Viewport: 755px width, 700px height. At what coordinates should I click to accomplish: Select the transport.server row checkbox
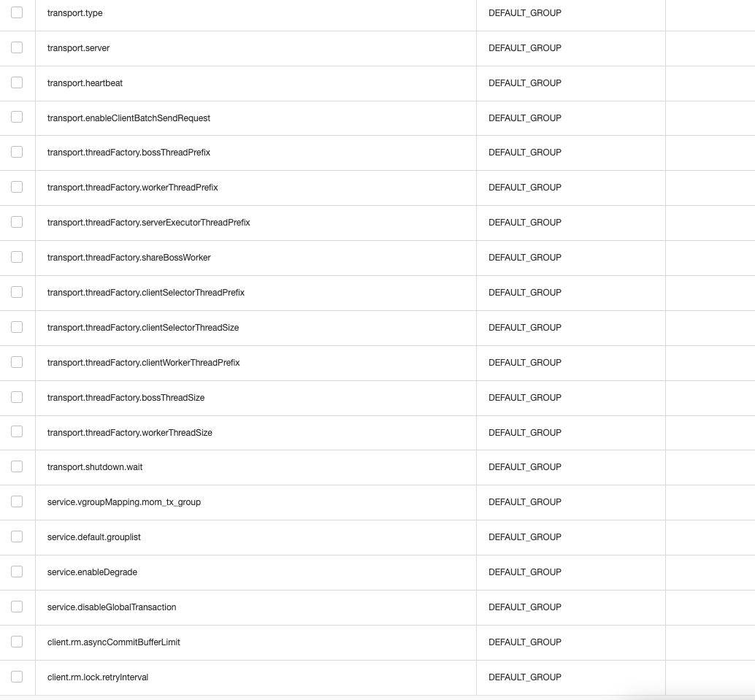(17, 47)
